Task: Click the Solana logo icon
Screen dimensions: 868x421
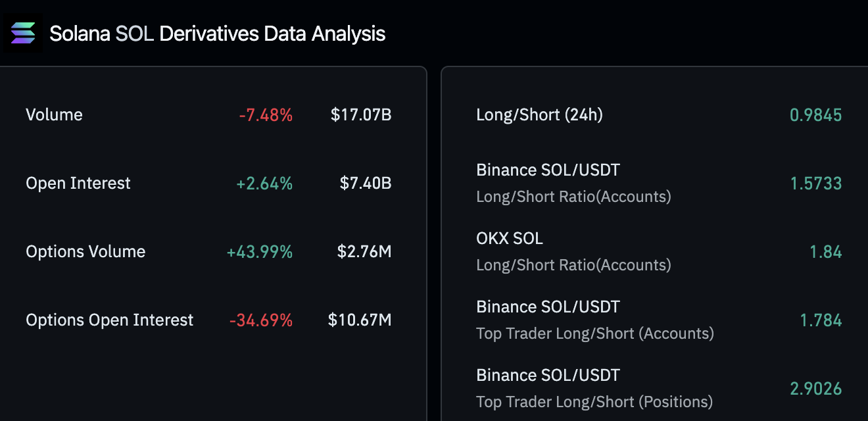Action: [x=24, y=34]
